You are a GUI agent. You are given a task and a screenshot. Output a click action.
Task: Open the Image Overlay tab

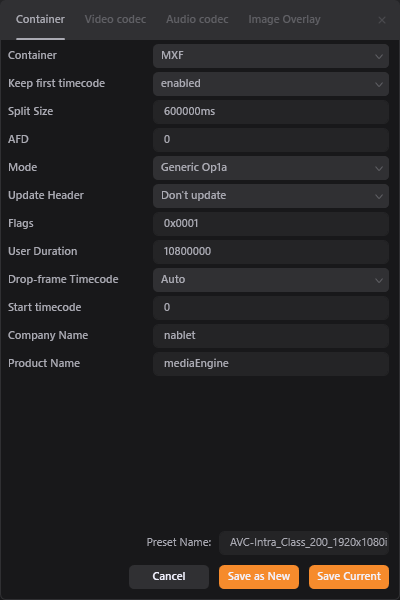[284, 20]
